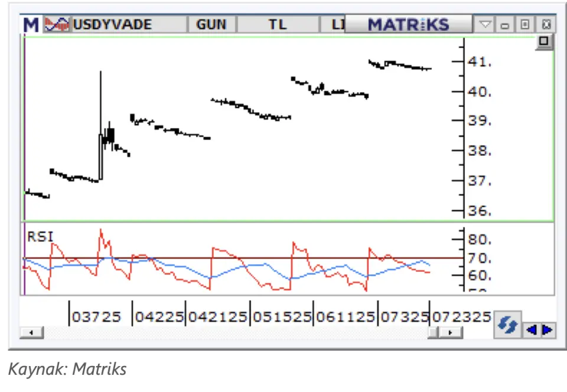Click the 051525 date marker on time axis

tap(281, 317)
